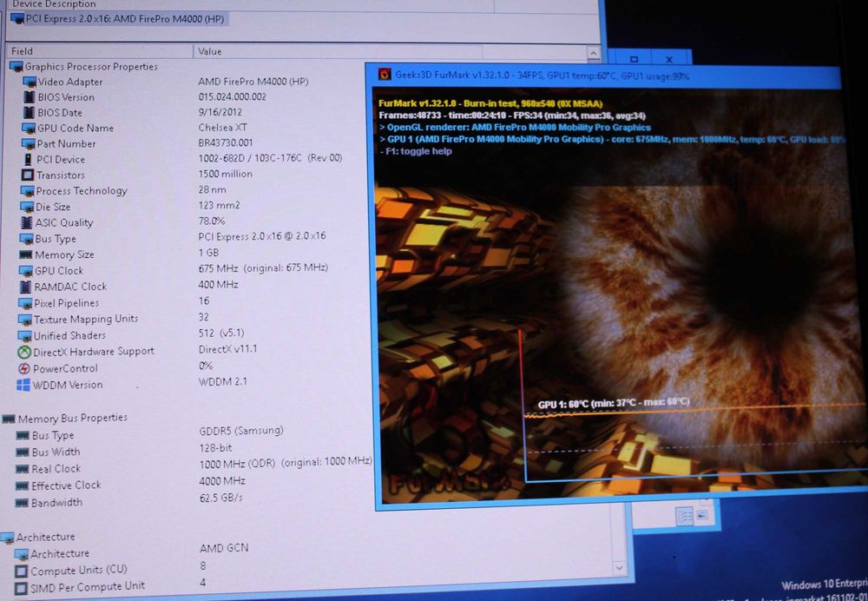
Task: Click the value "62.5 GB/s"
Action: (220, 498)
